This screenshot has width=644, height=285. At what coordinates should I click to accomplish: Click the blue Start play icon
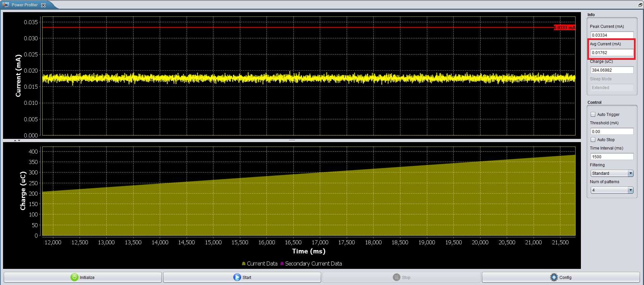point(237,277)
